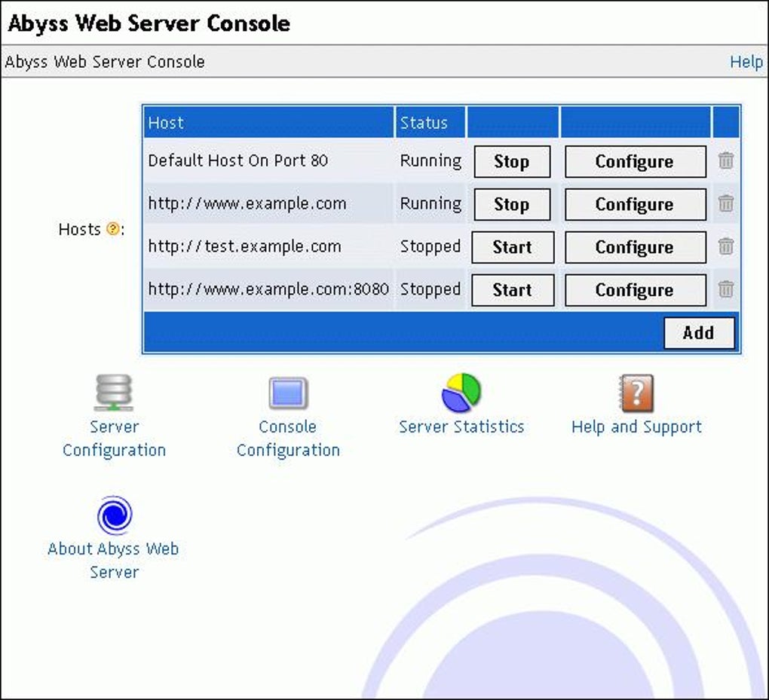Click the Status column header

coord(430,123)
